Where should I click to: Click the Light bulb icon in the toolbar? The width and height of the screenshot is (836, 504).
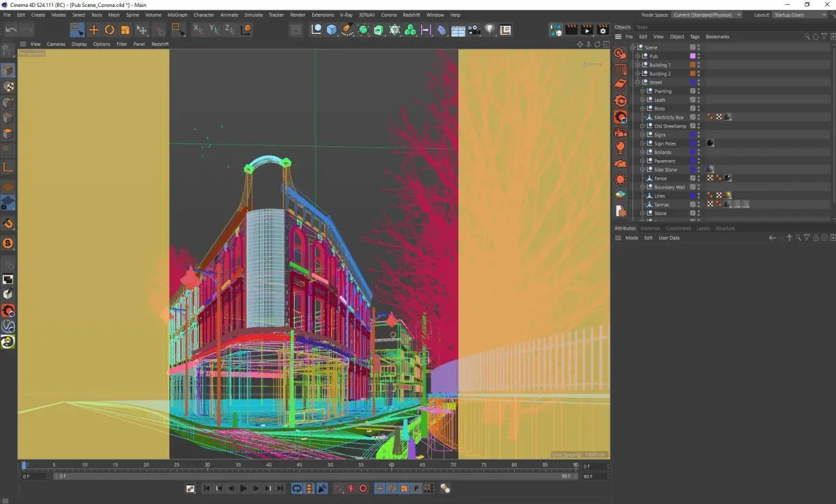490,30
